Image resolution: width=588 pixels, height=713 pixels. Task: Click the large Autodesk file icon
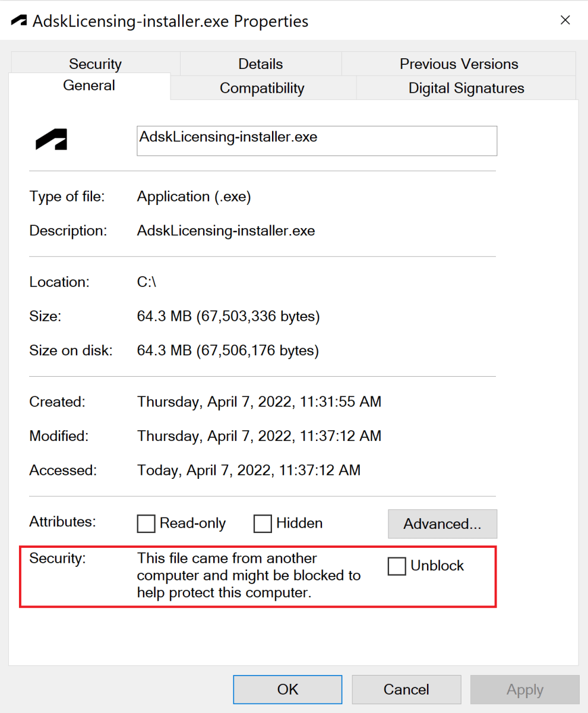point(51,141)
